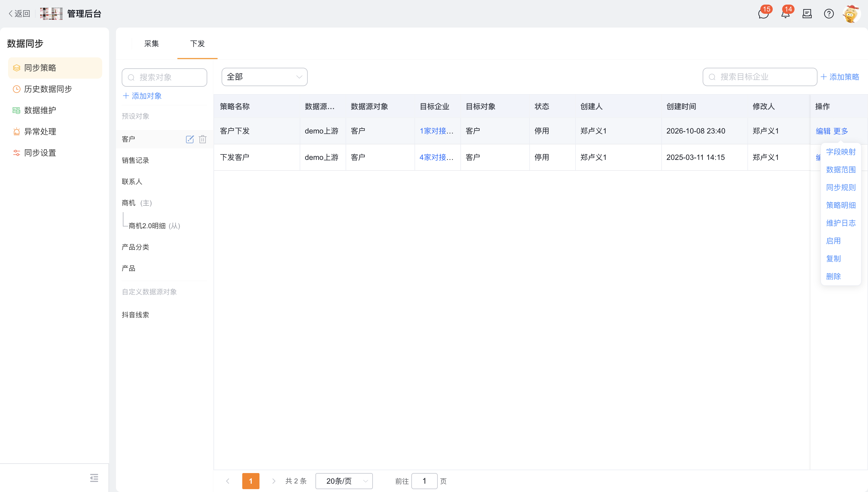868x492 pixels.
Task: Collapse the sidebar with the fold icon
Action: 94,478
